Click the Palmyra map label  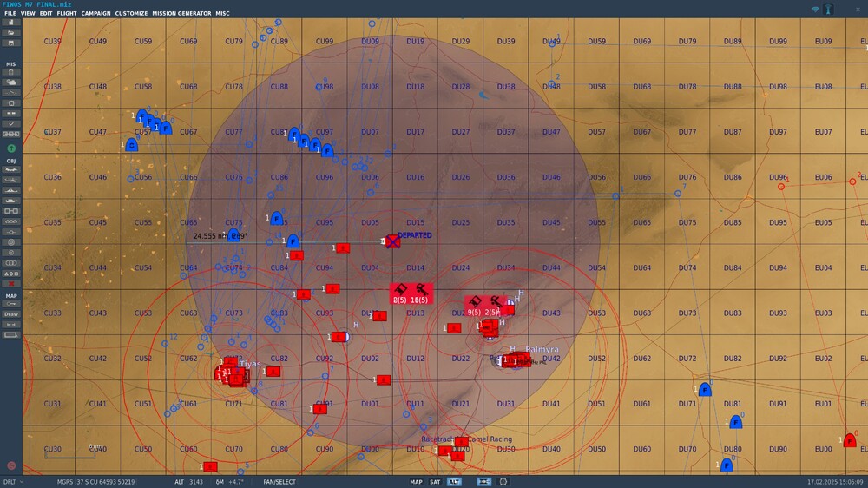tap(542, 350)
